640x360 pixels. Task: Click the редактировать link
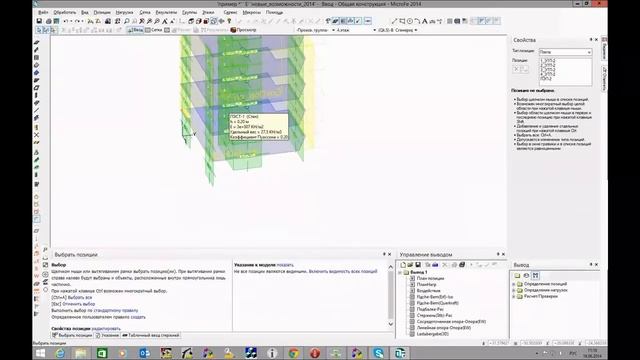point(106,329)
